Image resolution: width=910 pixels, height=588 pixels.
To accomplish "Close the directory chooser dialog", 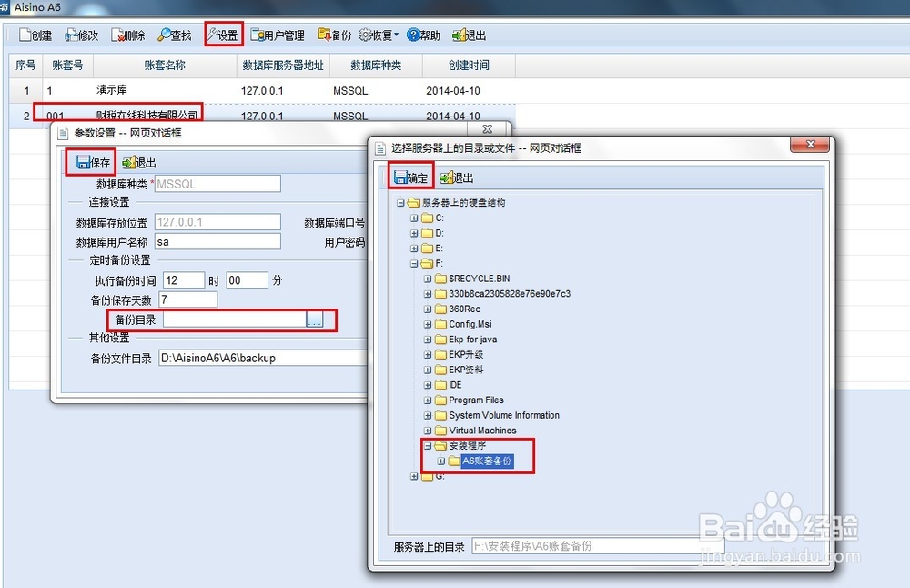I will coord(810,145).
